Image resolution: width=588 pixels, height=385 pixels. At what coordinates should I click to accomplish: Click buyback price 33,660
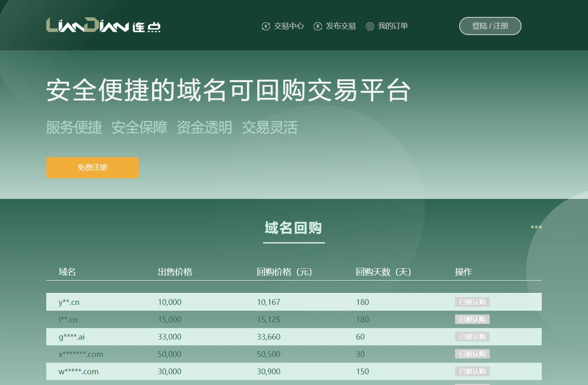point(269,337)
